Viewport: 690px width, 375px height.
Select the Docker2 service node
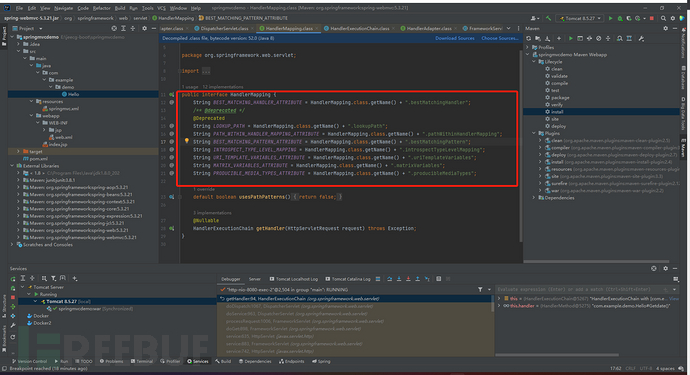pyautogui.click(x=42, y=323)
